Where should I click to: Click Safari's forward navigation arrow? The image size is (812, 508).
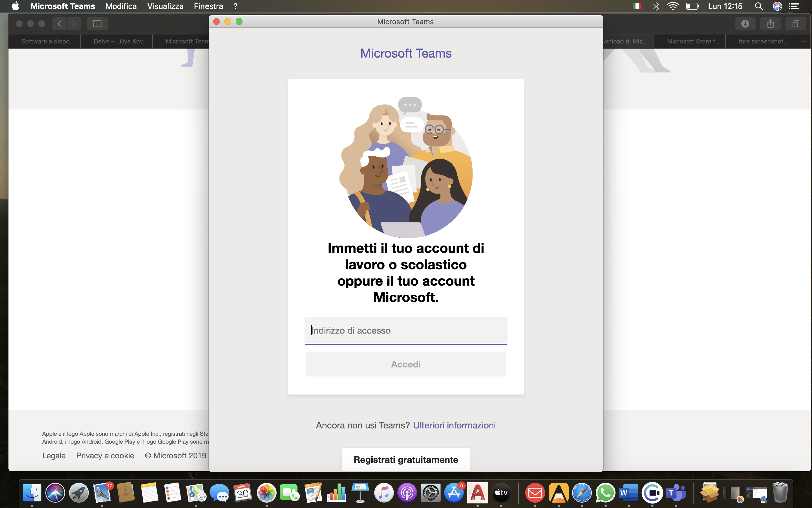click(74, 23)
